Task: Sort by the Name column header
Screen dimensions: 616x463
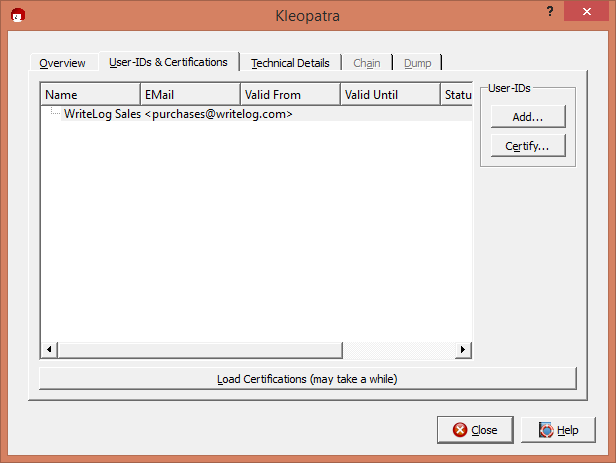Action: (x=90, y=94)
